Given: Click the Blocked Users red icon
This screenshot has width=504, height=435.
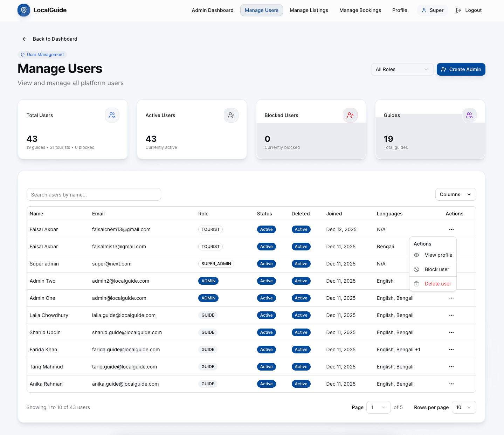Looking at the screenshot, I should (350, 115).
